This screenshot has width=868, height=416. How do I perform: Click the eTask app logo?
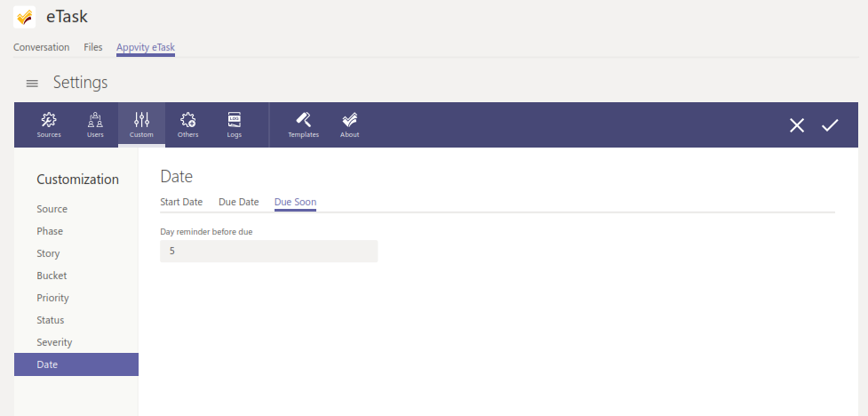tap(25, 17)
